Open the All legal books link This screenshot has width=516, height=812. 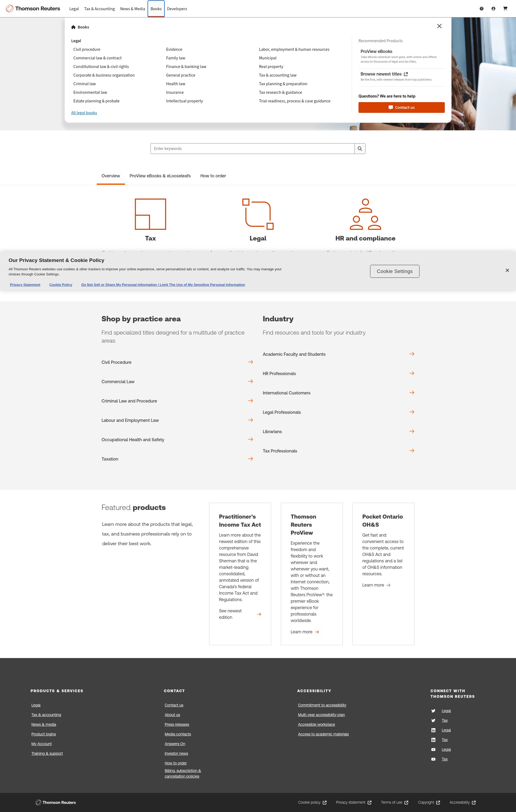(84, 113)
